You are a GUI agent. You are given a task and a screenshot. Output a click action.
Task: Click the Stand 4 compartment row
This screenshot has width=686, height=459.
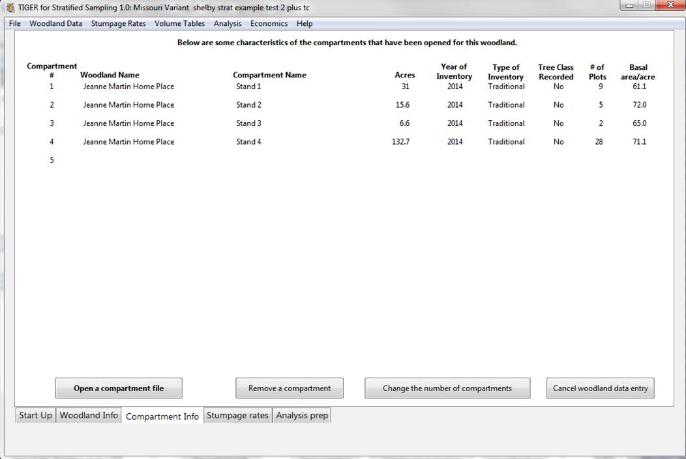[x=248, y=142]
